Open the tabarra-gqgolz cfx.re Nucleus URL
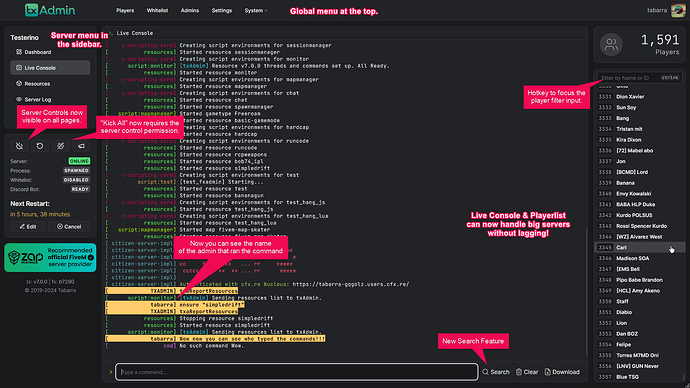Screen dimensions: 690x388 pos(351,284)
